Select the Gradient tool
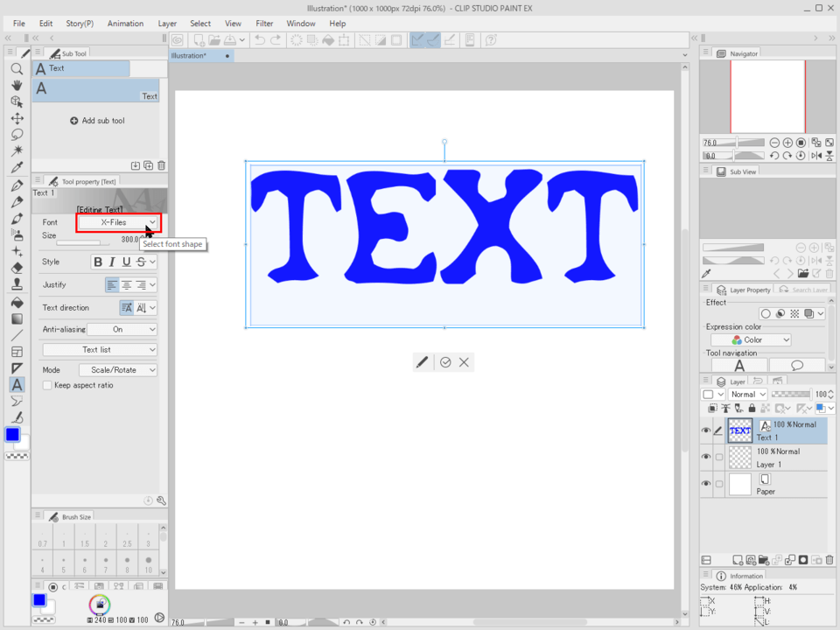Screen dimensions: 840x630 pos(17,319)
